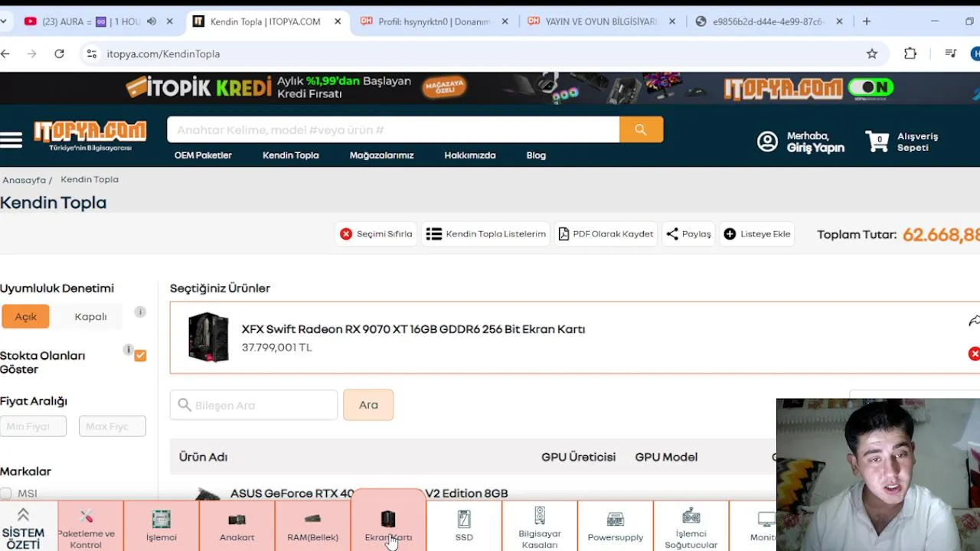The image size is (980, 551).
Task: Click Anasayfa breadcrumb link
Action: (x=24, y=180)
